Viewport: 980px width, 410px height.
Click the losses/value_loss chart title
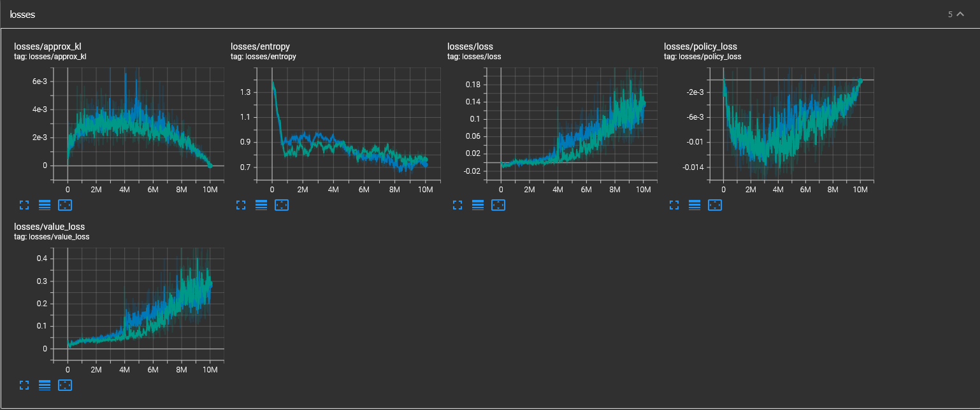click(49, 227)
